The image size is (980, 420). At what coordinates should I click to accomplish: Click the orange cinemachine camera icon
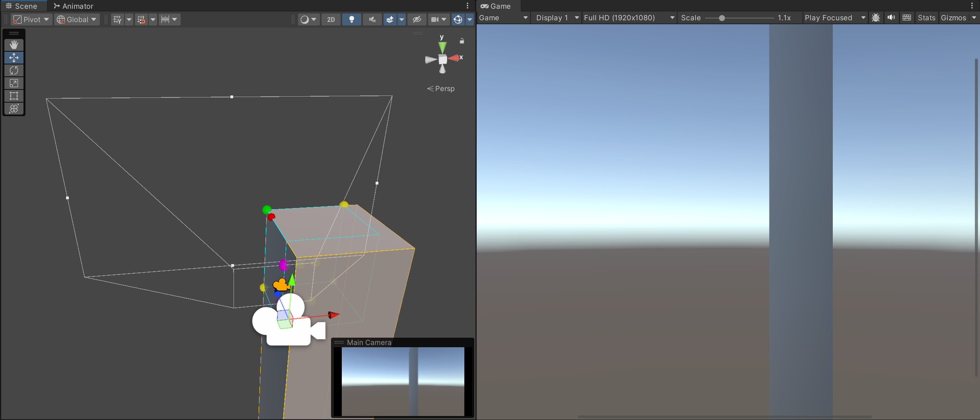point(281,285)
